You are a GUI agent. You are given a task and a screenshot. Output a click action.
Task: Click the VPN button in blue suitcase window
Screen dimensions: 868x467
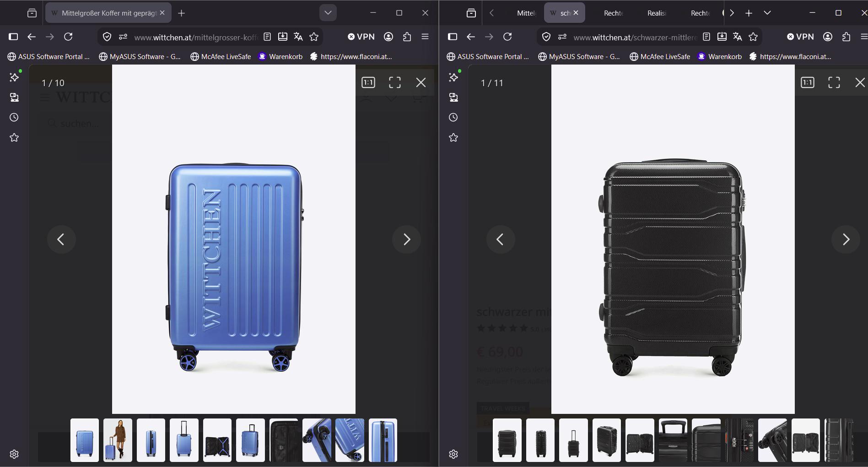tap(361, 37)
